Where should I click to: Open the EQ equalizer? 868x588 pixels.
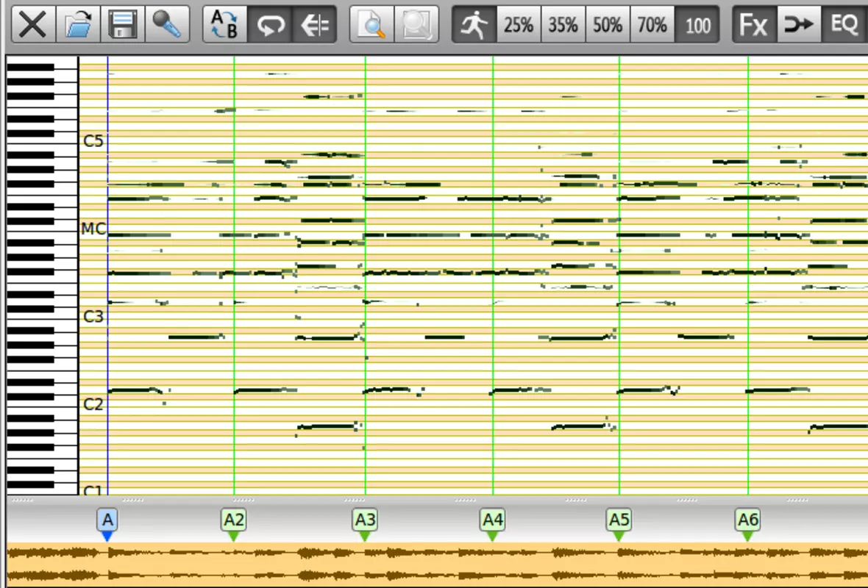[844, 24]
